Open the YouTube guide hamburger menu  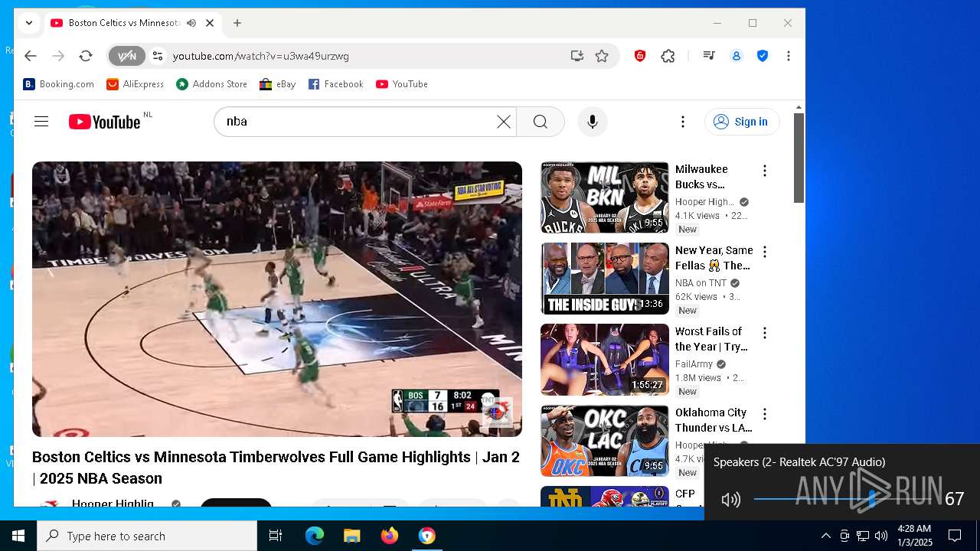(x=41, y=122)
